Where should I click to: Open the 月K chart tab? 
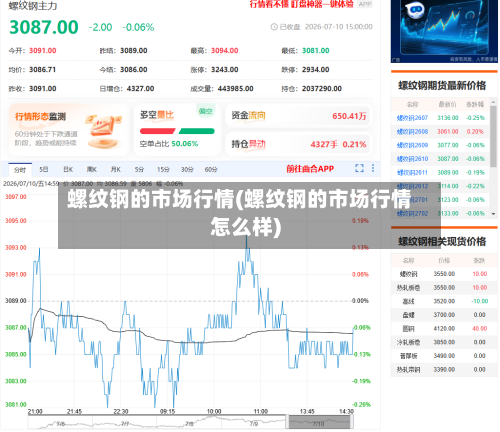point(116,169)
